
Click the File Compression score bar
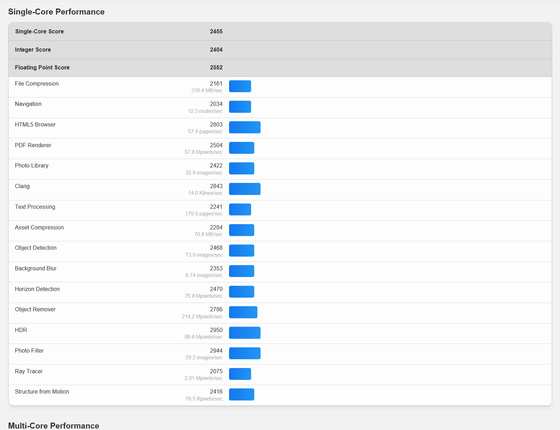(240, 86)
